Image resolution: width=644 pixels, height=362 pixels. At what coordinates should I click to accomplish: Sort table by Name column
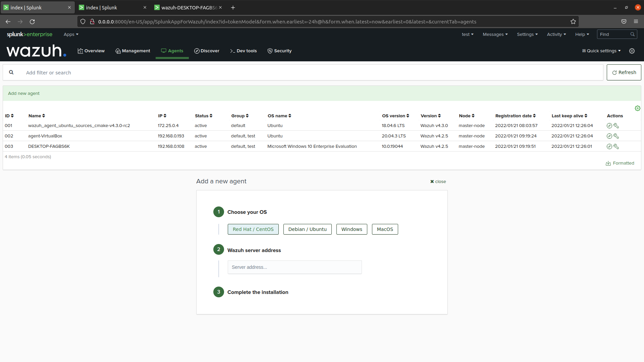pos(37,116)
